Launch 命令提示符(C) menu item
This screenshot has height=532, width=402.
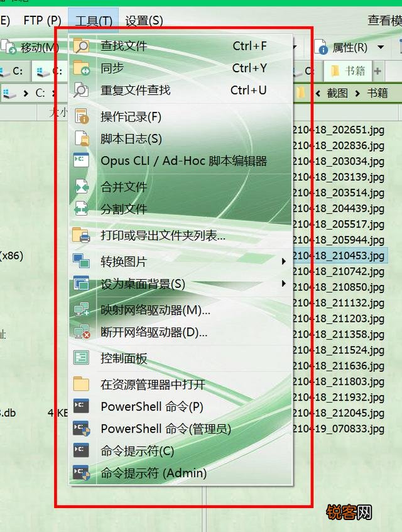point(181,451)
